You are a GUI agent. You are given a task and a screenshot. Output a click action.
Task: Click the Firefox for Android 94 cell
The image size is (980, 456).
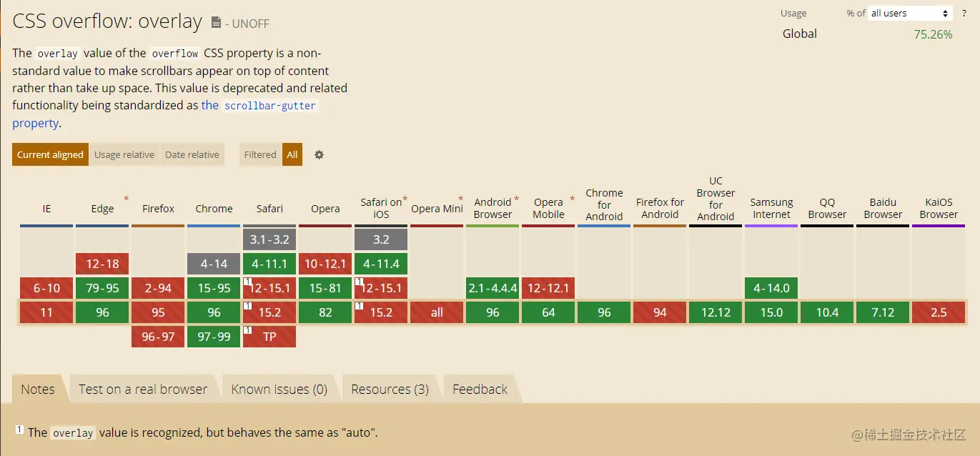[x=660, y=312]
